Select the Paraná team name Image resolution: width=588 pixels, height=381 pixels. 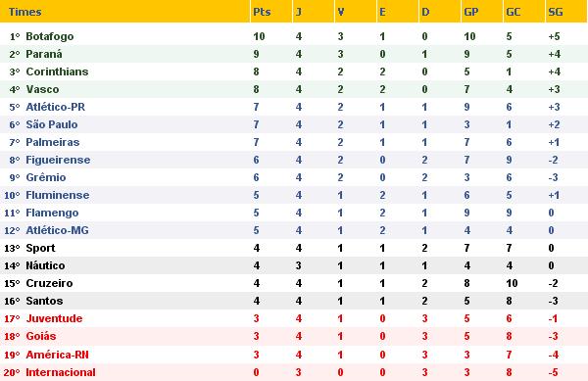pos(44,54)
